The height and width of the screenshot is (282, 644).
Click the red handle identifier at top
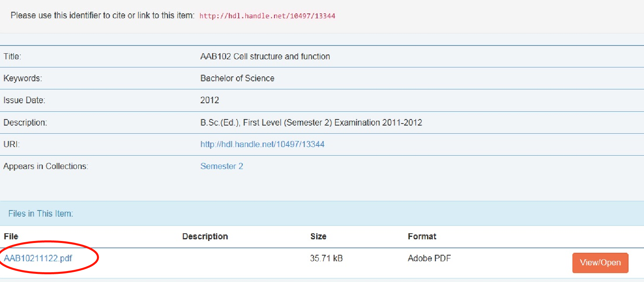[x=267, y=16]
